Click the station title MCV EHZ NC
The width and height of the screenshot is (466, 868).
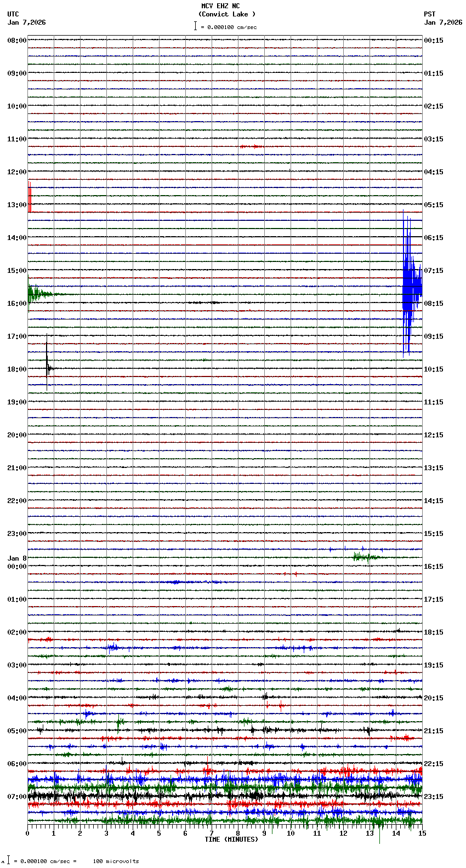[220, 6]
